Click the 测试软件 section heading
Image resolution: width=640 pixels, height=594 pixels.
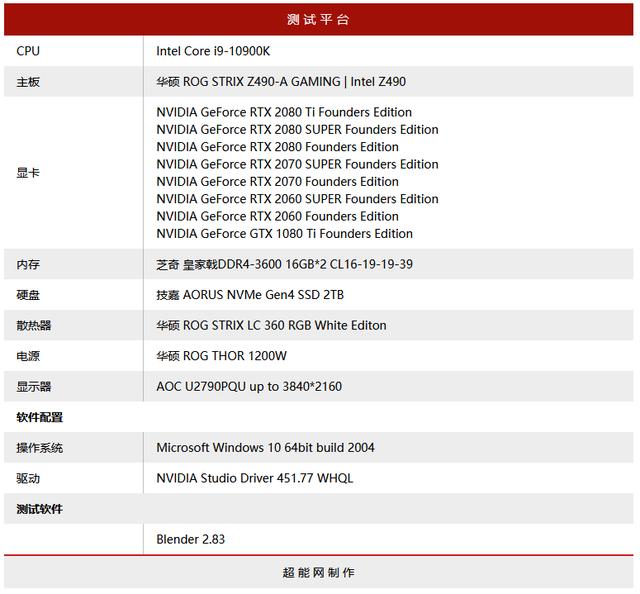click(40, 509)
